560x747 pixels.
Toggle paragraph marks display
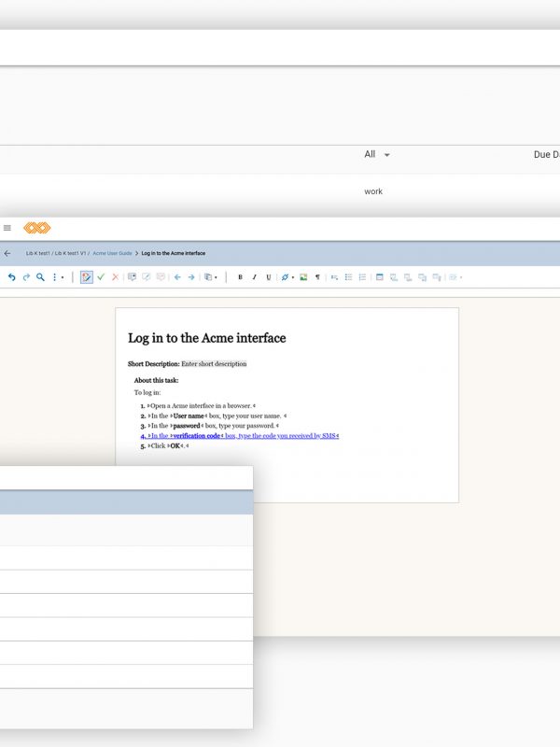(x=317, y=276)
